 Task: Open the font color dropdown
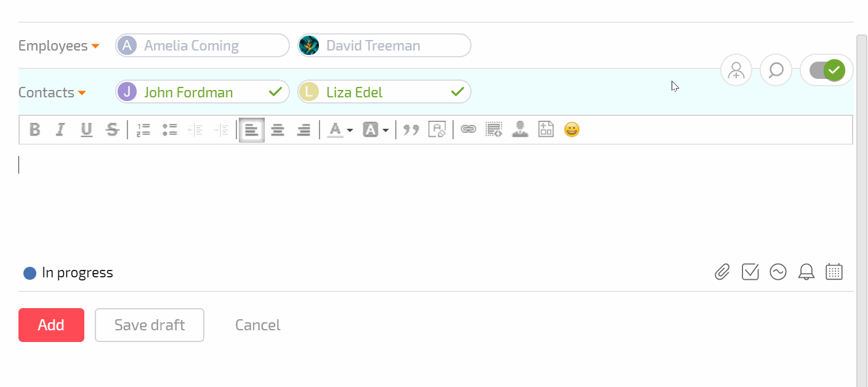(340, 129)
